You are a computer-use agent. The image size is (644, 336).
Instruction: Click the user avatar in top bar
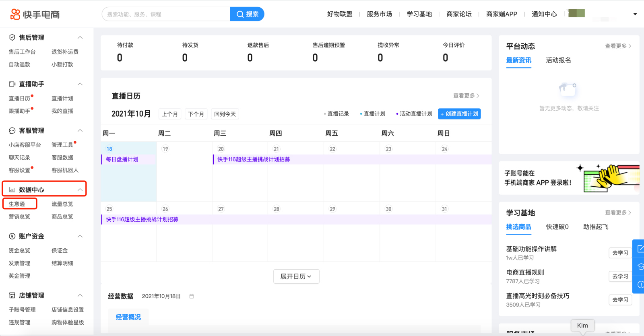click(x=576, y=13)
